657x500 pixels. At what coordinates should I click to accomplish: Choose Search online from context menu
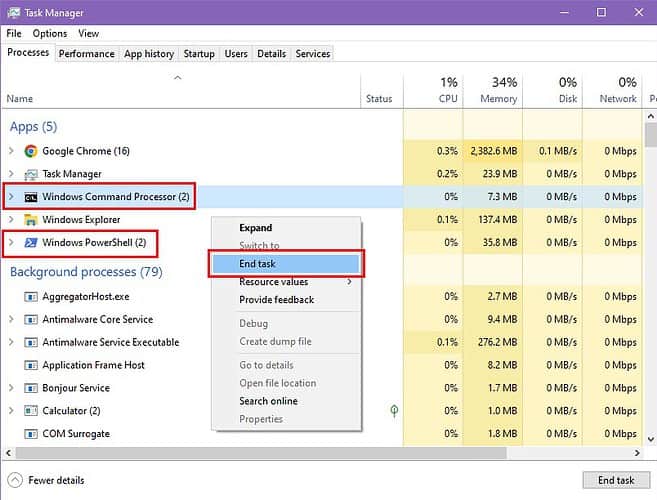click(268, 401)
